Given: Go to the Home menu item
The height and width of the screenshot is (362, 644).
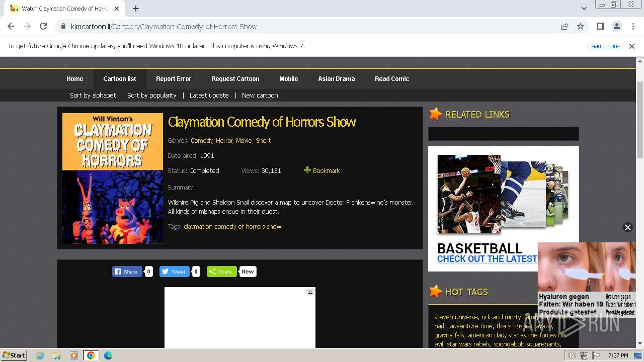Looking at the screenshot, I should point(75,79).
